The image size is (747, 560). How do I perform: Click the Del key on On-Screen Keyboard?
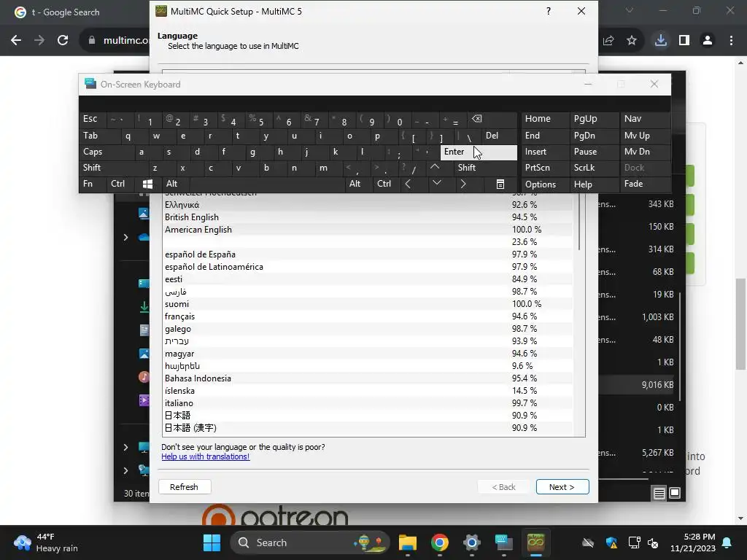[499, 136]
